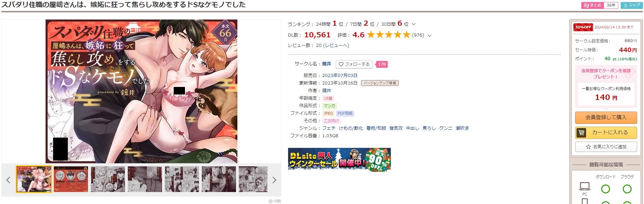Expand the ranking details chevron

pos(413,24)
